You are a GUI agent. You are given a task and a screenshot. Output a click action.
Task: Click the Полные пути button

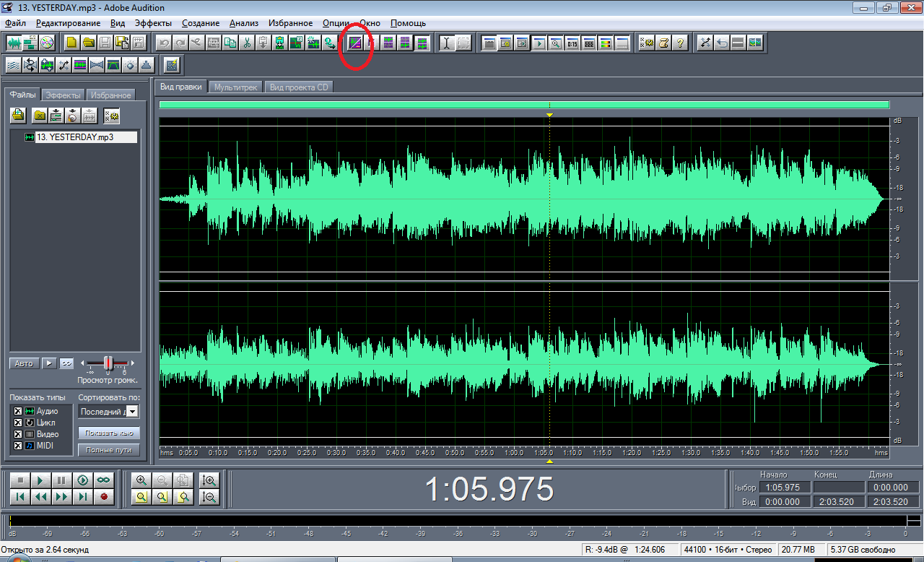[x=108, y=450]
